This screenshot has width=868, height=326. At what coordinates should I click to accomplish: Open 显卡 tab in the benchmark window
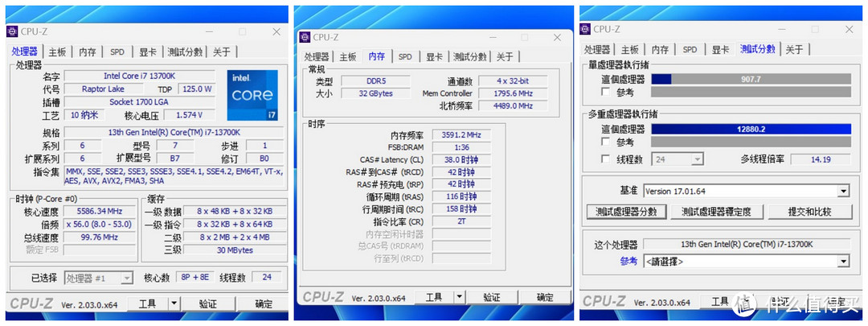coord(720,49)
